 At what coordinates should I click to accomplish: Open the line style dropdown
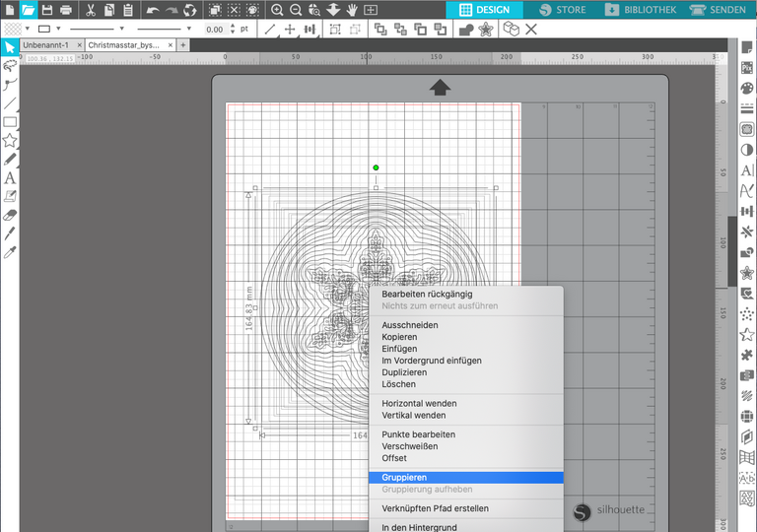(94, 30)
